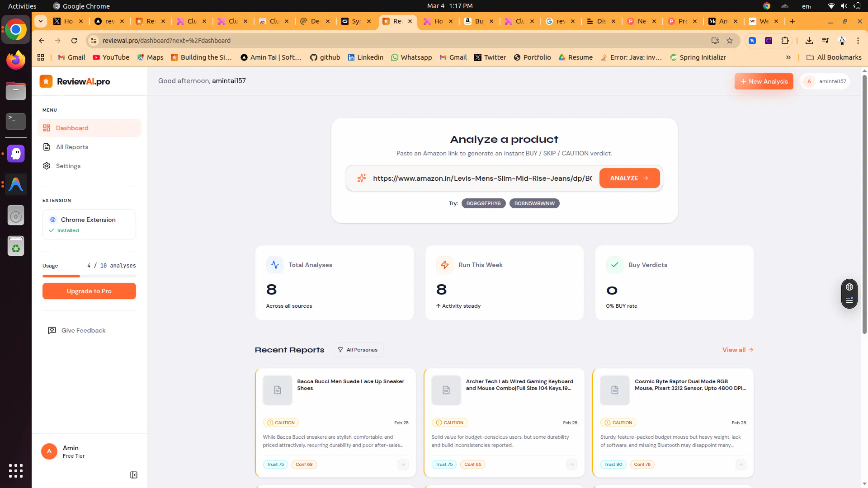This screenshot has height=488, width=868.
Task: Open Activities overview
Action: click(x=22, y=6)
